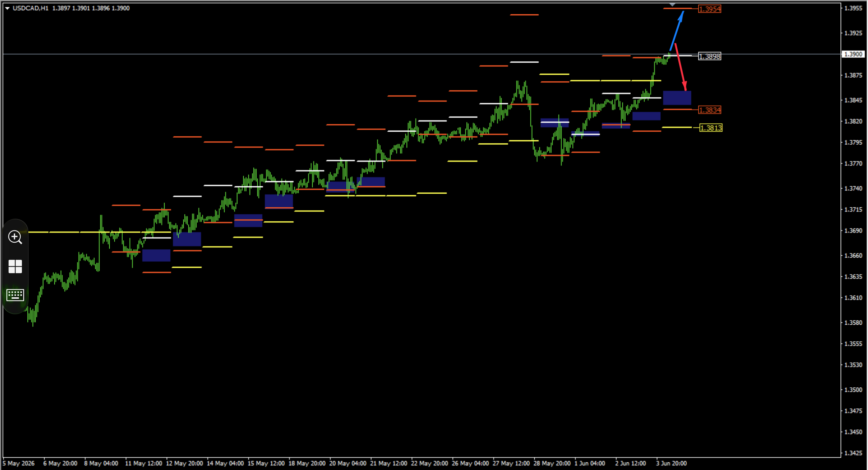Click the chart shift triangle marker at top
The height and width of the screenshot is (470, 868).
tap(672, 5)
